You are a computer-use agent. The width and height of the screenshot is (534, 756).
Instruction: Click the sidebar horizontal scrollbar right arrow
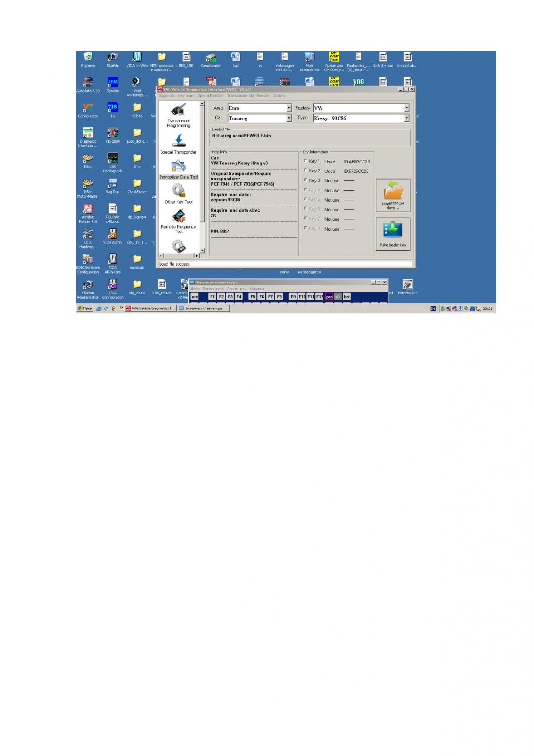197,256
